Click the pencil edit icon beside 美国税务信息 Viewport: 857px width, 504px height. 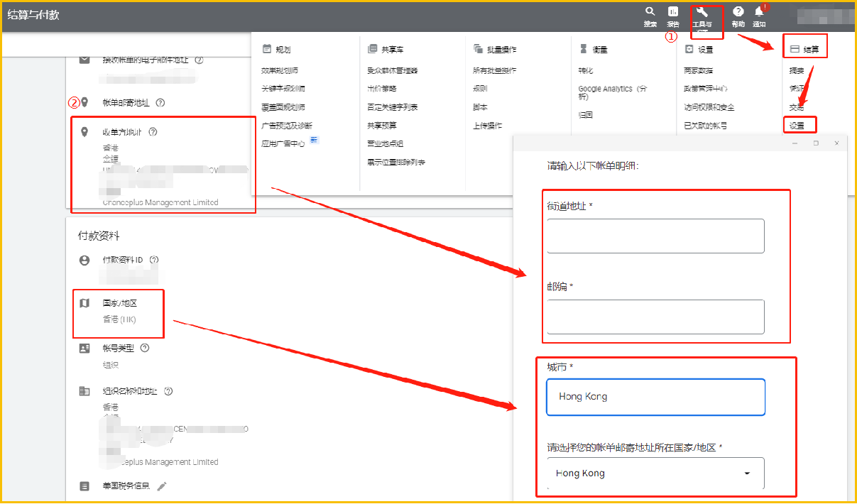coord(162,486)
